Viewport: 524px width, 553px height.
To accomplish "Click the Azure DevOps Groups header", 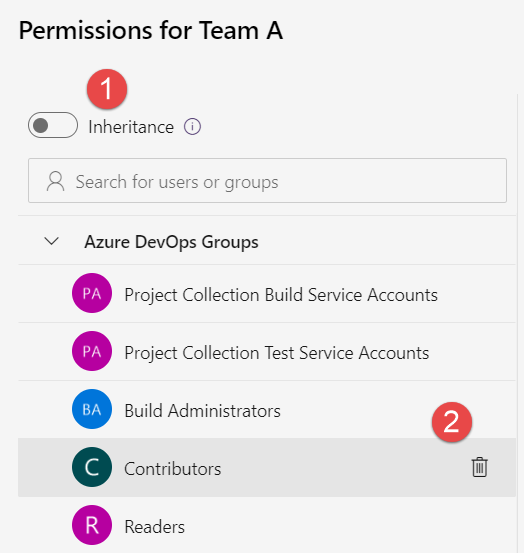I will [171, 242].
